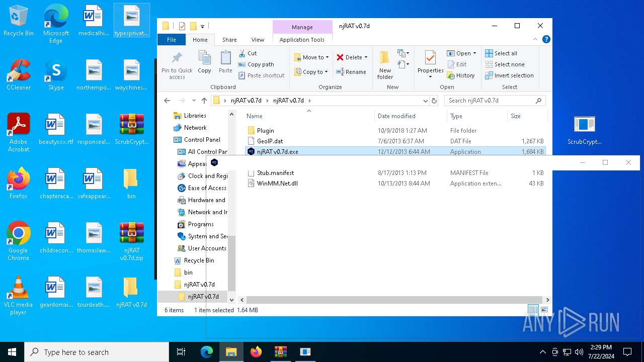
Task: Switch to the View tab
Action: [x=258, y=40]
